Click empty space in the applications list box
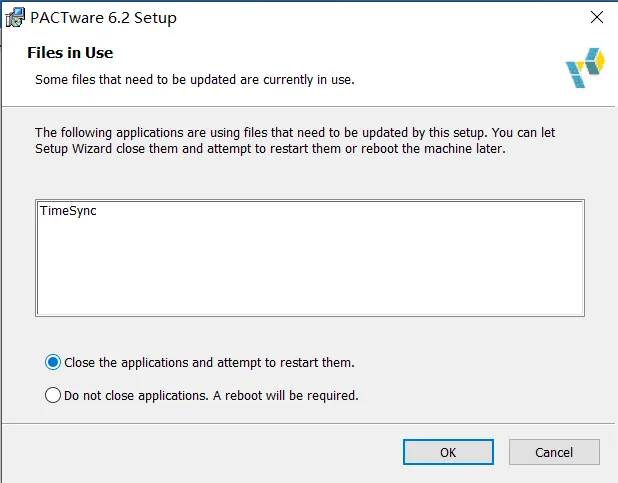The image size is (618, 483). pos(310,270)
